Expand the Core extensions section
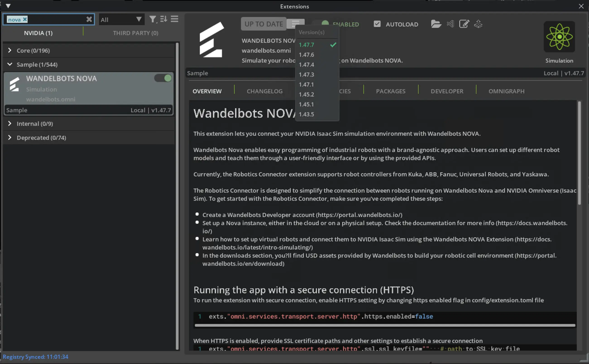The width and height of the screenshot is (589, 364). [x=10, y=50]
